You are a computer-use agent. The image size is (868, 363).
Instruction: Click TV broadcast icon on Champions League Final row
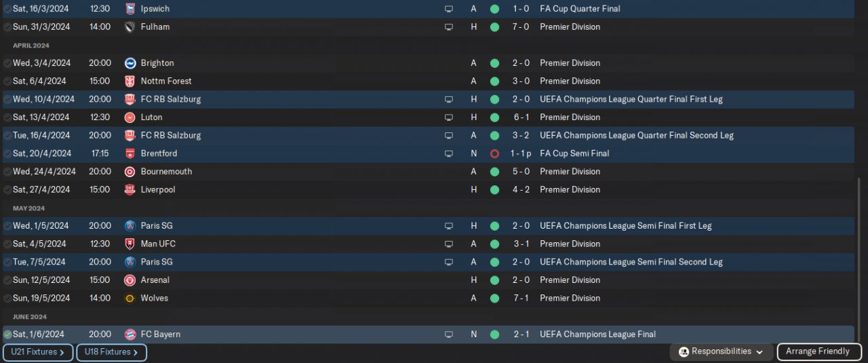pos(448,335)
